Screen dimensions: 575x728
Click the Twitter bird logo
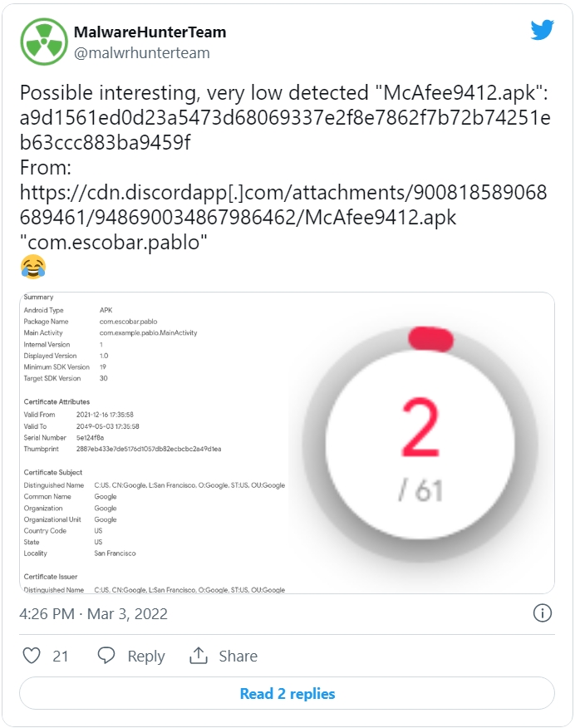click(542, 30)
